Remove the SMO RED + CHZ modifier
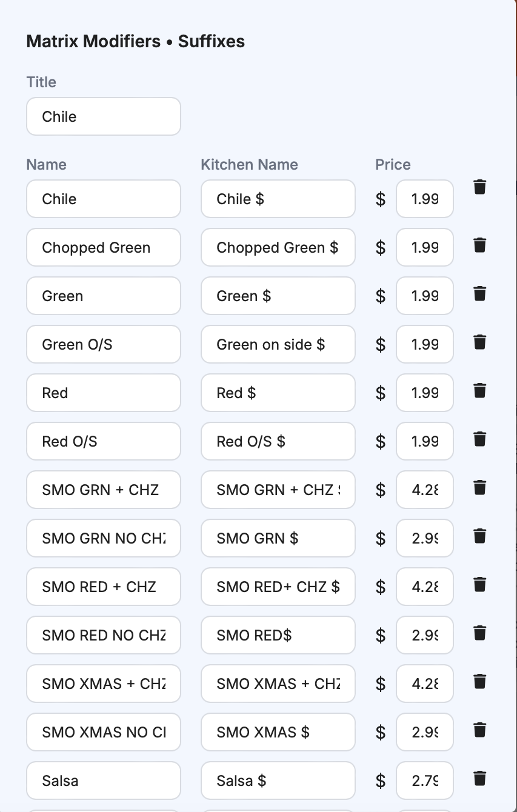Image resolution: width=517 pixels, height=812 pixels. [x=479, y=585]
